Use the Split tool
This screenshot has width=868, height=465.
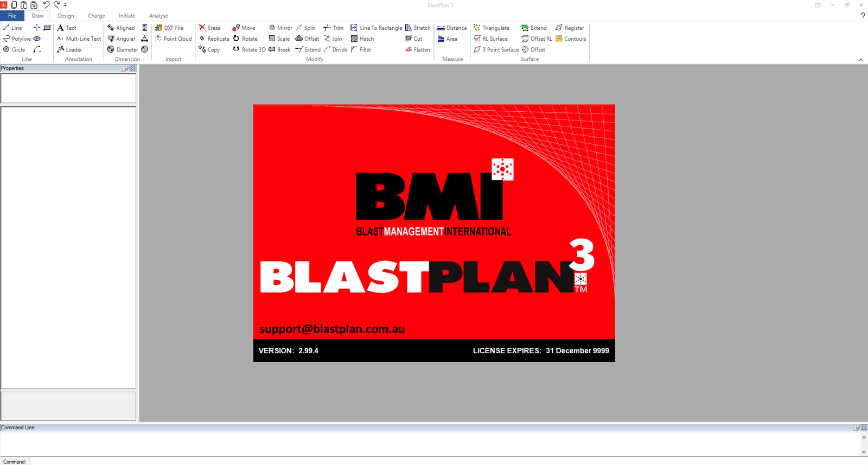coord(305,28)
